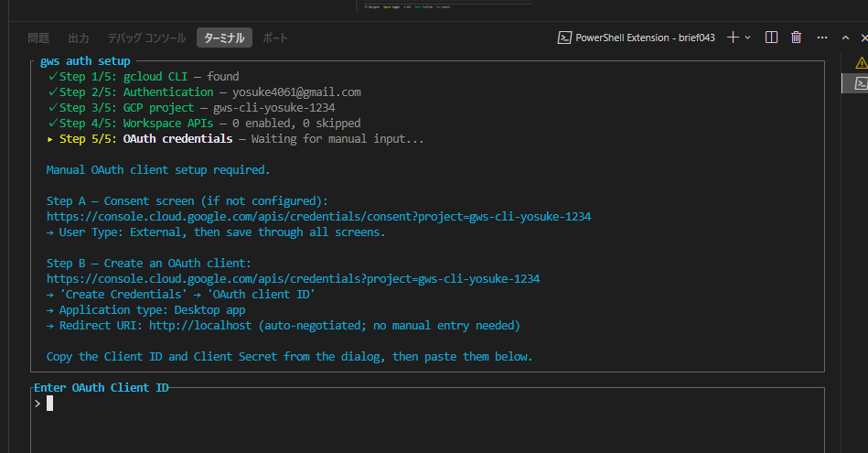The image size is (868, 453).
Task: Open the デバッグ コンソール tab
Action: click(143, 38)
